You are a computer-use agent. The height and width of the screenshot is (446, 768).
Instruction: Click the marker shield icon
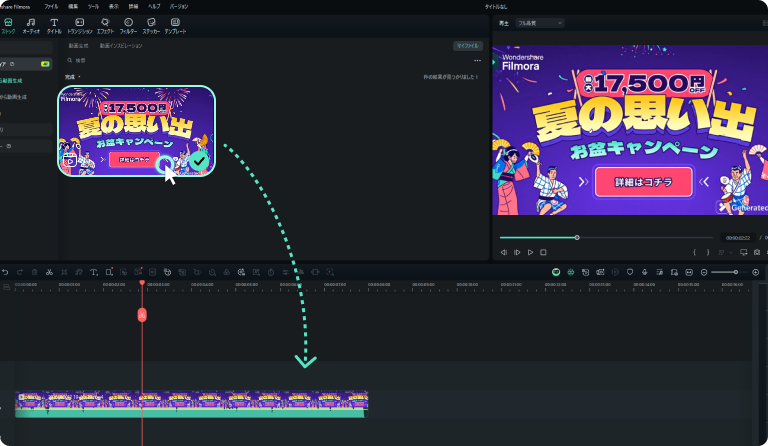630,272
